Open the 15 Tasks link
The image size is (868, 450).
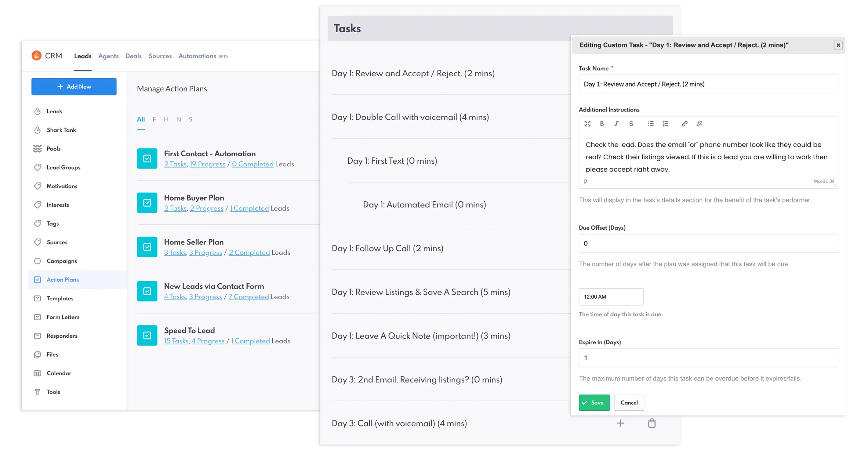[x=176, y=341]
